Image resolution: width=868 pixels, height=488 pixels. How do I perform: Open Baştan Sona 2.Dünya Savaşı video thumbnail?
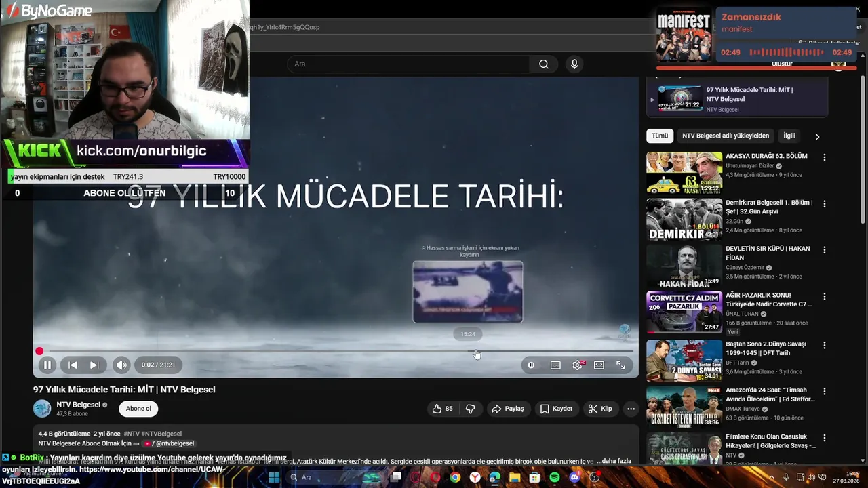pyautogui.click(x=684, y=360)
